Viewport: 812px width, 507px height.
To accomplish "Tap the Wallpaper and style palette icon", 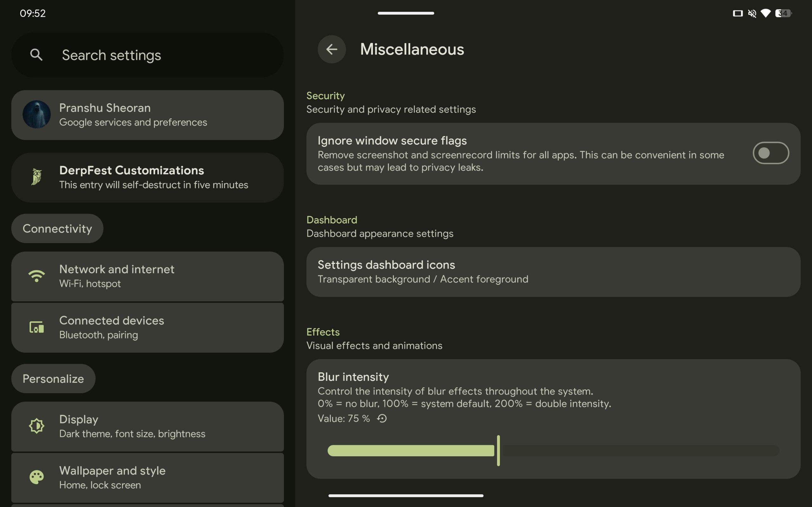I will pyautogui.click(x=36, y=477).
